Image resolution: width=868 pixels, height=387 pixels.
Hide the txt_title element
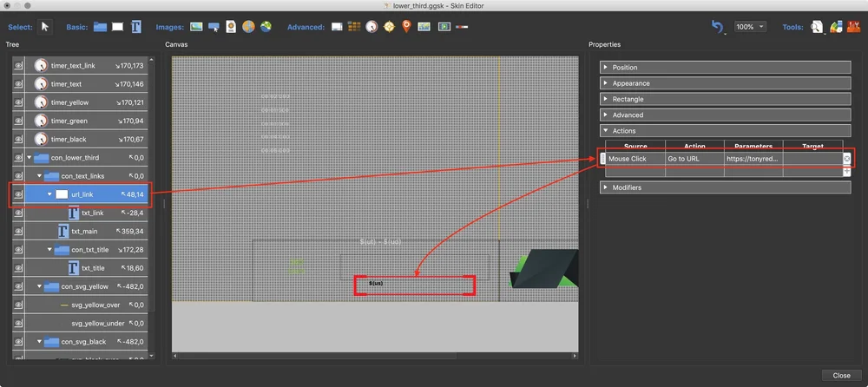[x=18, y=268]
